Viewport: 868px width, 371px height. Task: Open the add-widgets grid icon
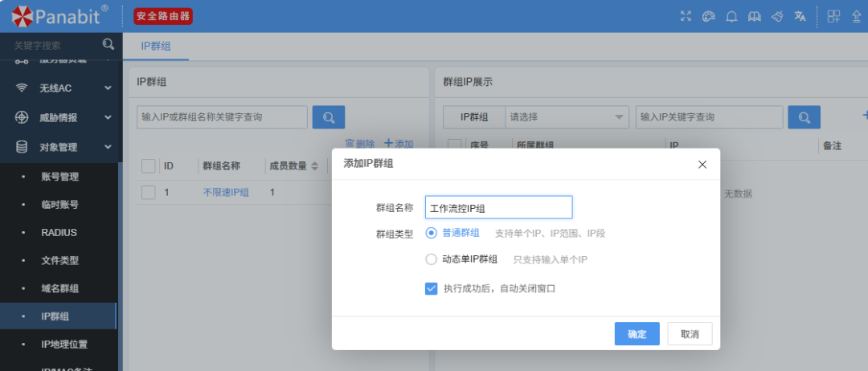click(x=833, y=17)
